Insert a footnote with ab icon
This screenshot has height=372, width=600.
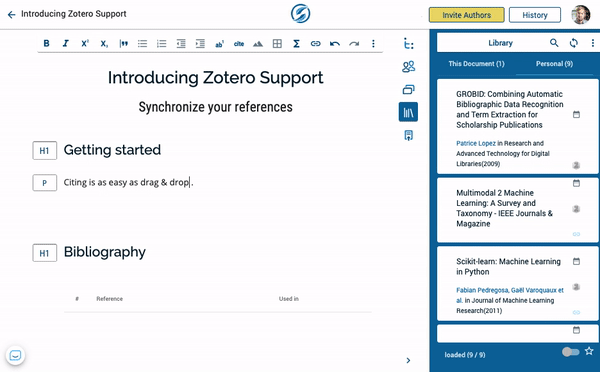point(219,44)
